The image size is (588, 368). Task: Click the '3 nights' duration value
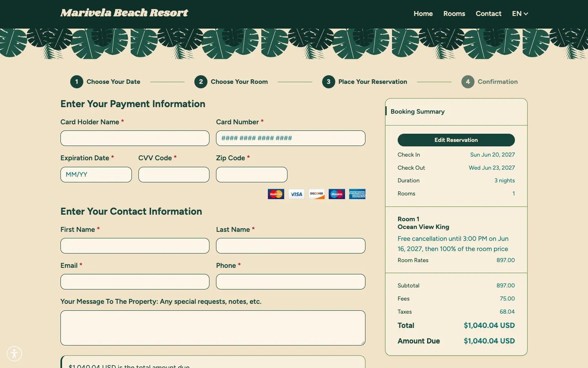coord(505,180)
